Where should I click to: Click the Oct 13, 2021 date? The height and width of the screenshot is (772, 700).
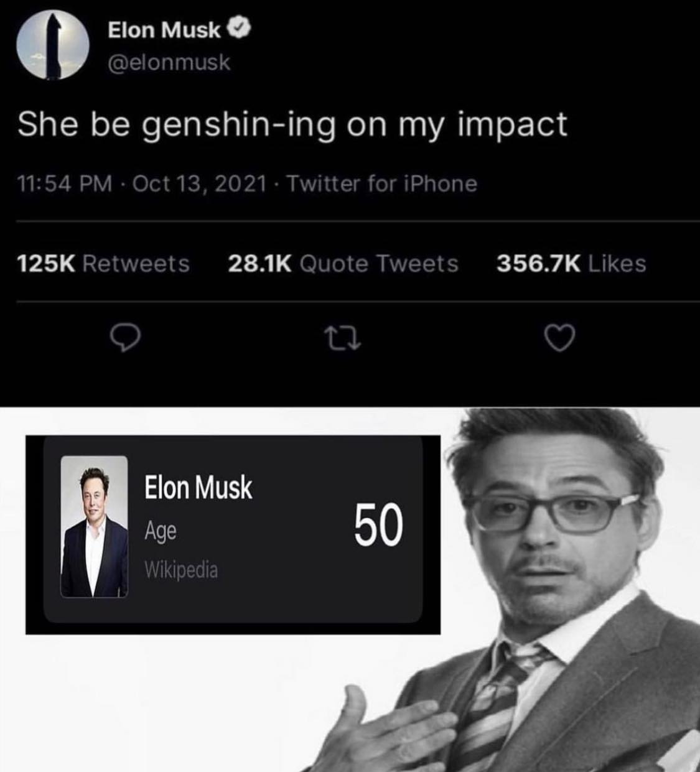[200, 184]
